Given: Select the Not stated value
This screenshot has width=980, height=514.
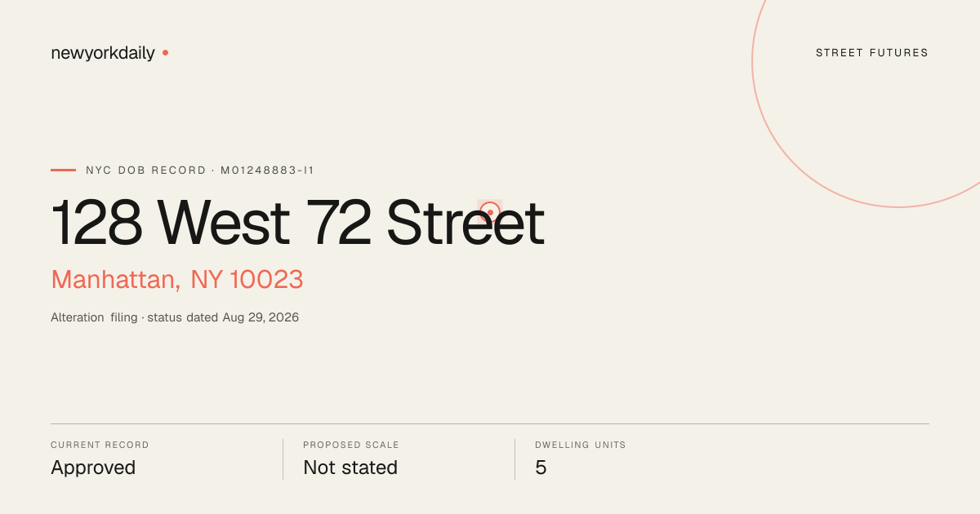Looking at the screenshot, I should point(350,467).
